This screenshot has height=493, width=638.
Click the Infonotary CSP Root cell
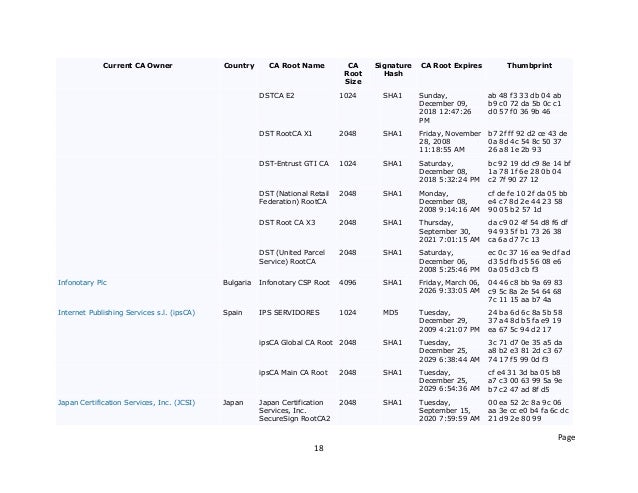(294, 282)
